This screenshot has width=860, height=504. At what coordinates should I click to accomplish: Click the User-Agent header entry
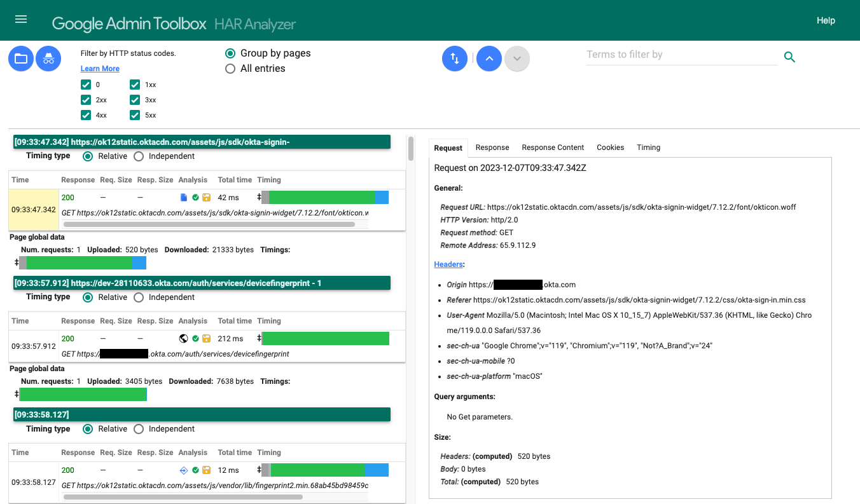629,323
